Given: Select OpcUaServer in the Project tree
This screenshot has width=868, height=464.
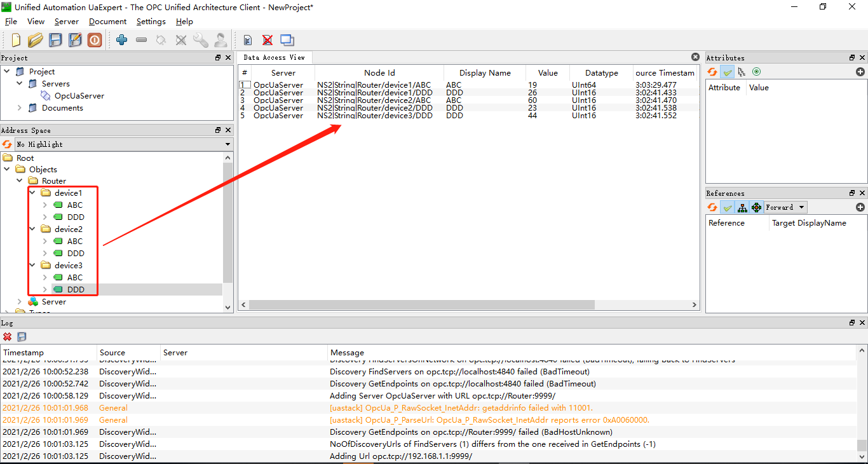Looking at the screenshot, I should pos(79,96).
